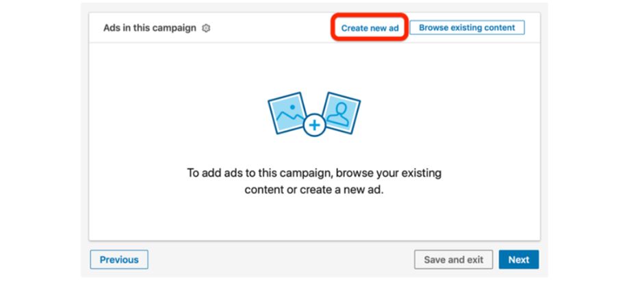This screenshot has height=283, width=644.
Task: Click the sun dot in landscape picture
Action: 294,107
